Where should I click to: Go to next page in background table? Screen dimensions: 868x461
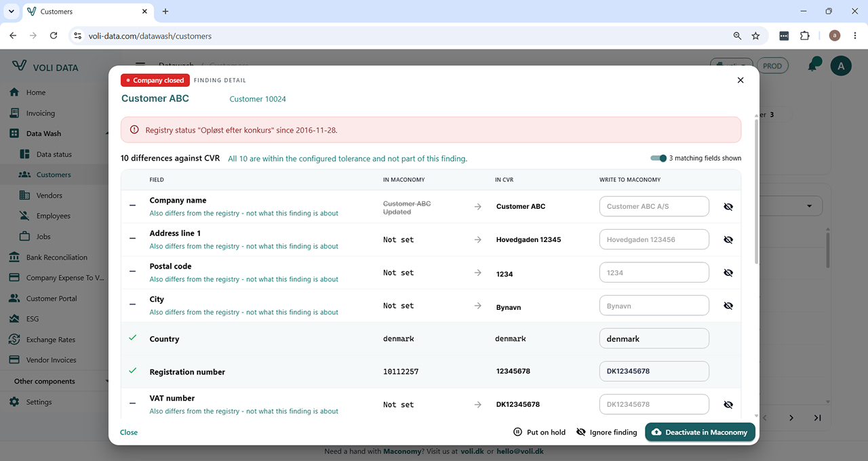point(791,418)
